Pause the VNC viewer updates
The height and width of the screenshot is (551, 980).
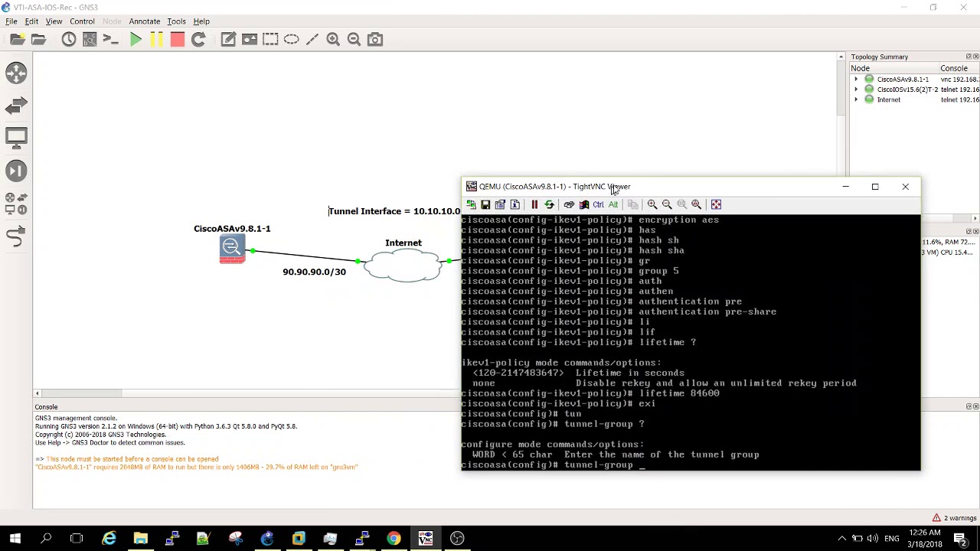tap(534, 204)
